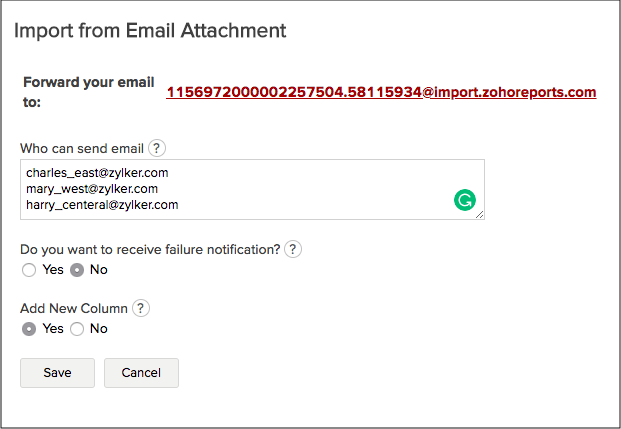Open help for failure notification question
The image size is (621, 429).
293,249
